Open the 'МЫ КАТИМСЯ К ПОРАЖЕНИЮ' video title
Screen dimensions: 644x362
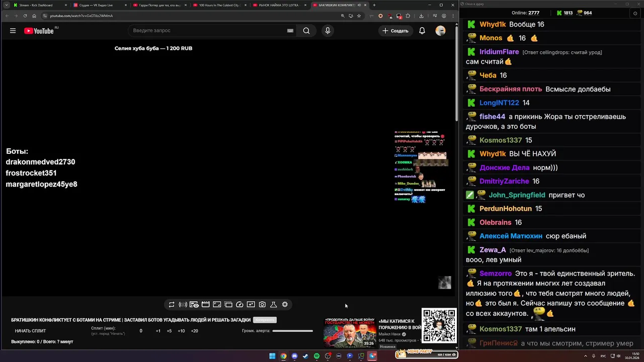click(x=400, y=324)
